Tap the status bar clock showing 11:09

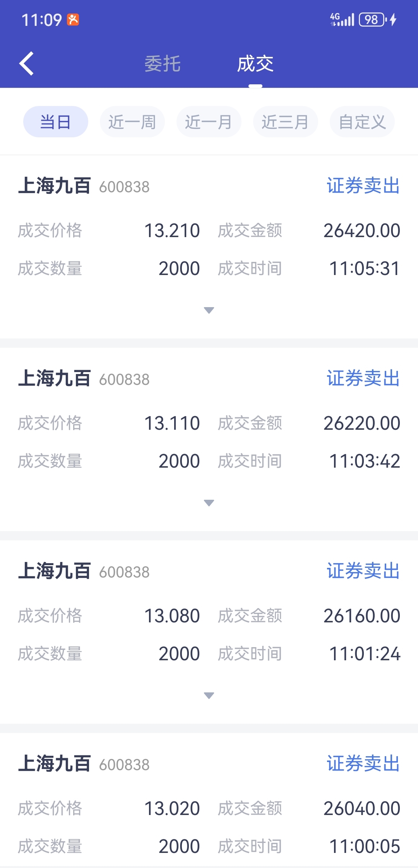click(x=41, y=20)
